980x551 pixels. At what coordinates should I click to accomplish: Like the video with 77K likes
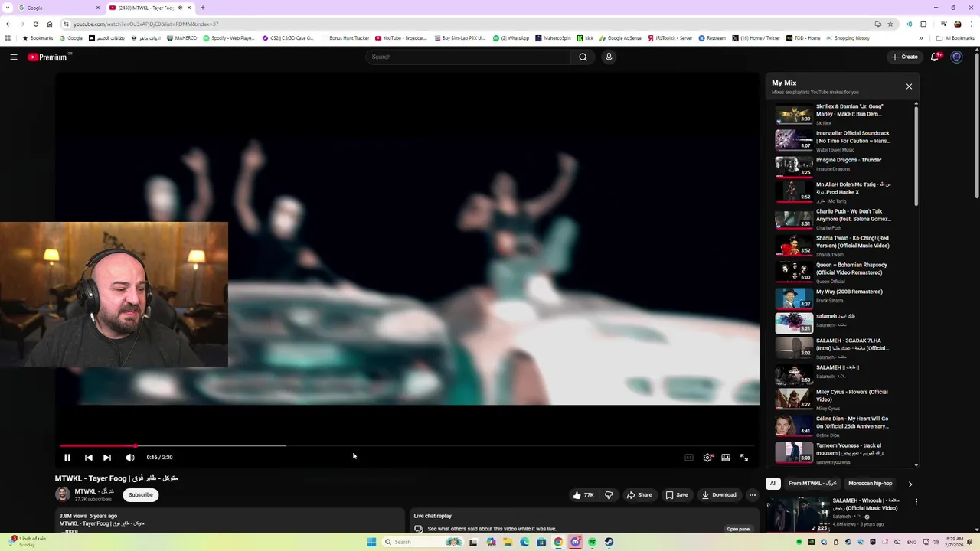[583, 495]
